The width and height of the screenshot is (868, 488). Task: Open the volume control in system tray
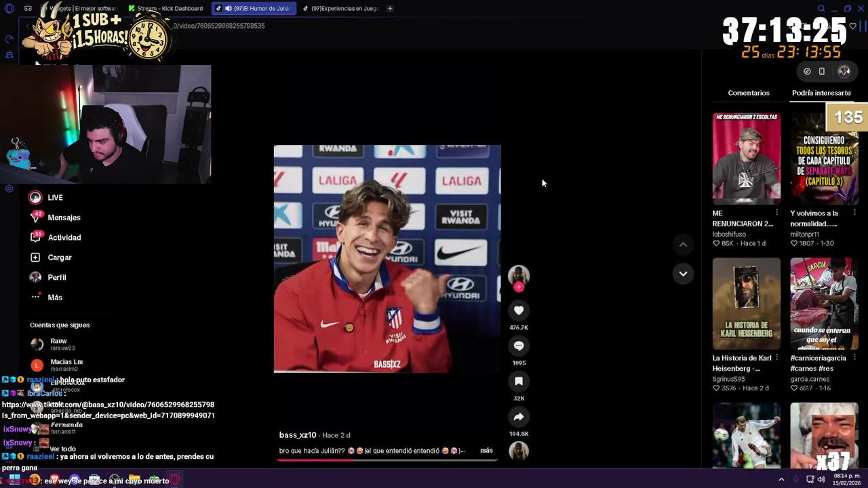click(821, 480)
